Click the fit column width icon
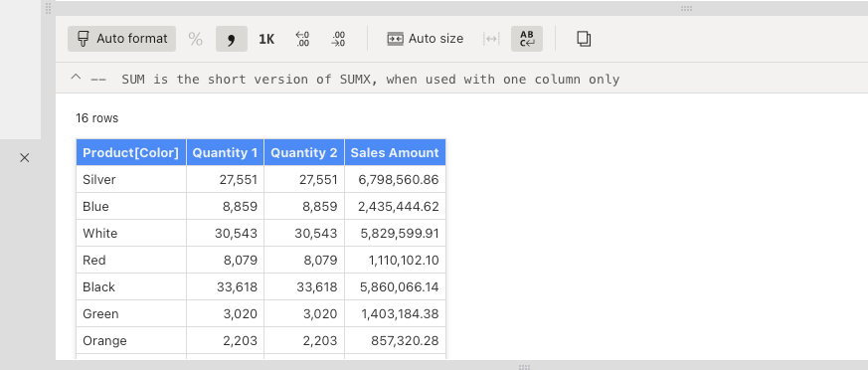 [x=491, y=39]
